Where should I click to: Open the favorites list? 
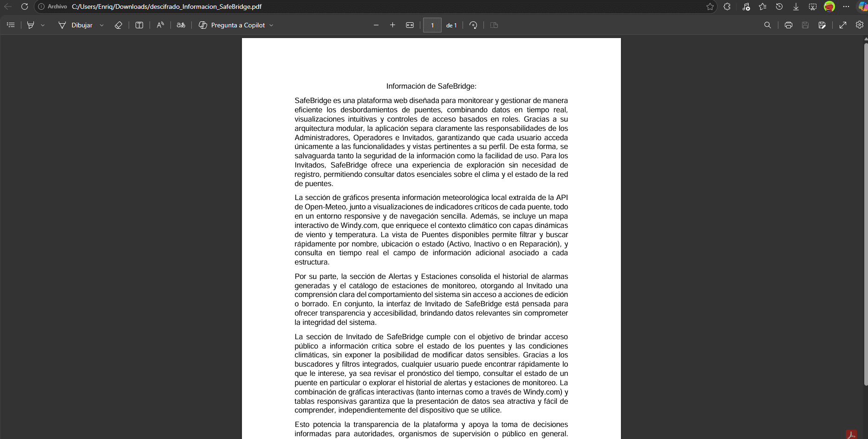coord(763,6)
